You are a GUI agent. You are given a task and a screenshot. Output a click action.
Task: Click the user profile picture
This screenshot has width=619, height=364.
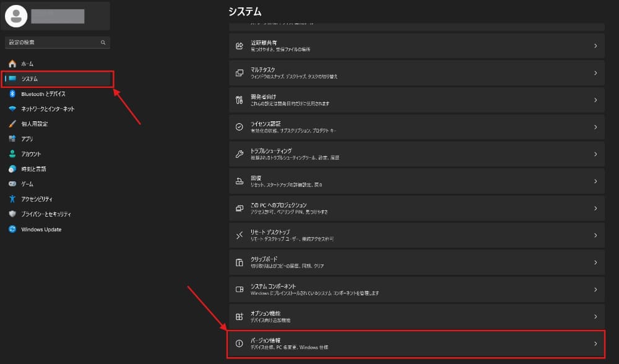point(17,15)
